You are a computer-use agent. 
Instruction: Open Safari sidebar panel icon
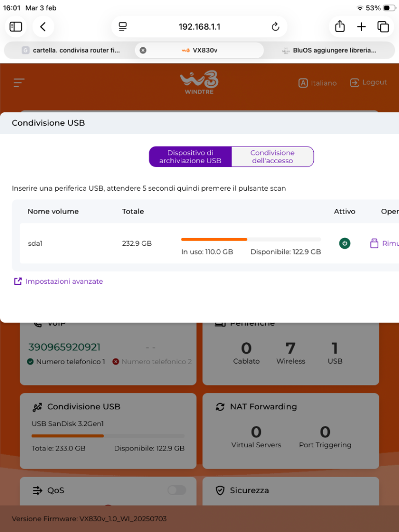pyautogui.click(x=16, y=26)
